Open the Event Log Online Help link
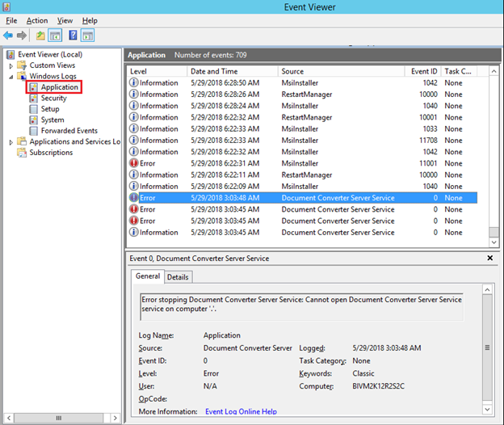This screenshot has height=425, width=504. (241, 411)
